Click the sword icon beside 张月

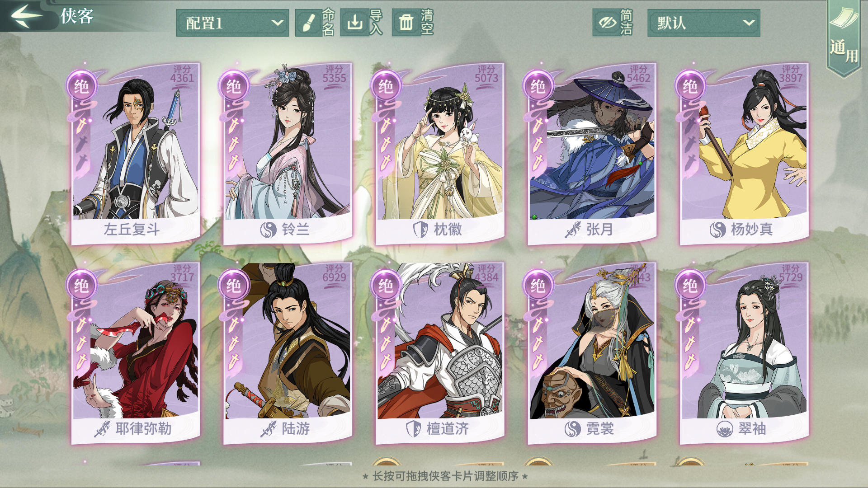pos(573,230)
